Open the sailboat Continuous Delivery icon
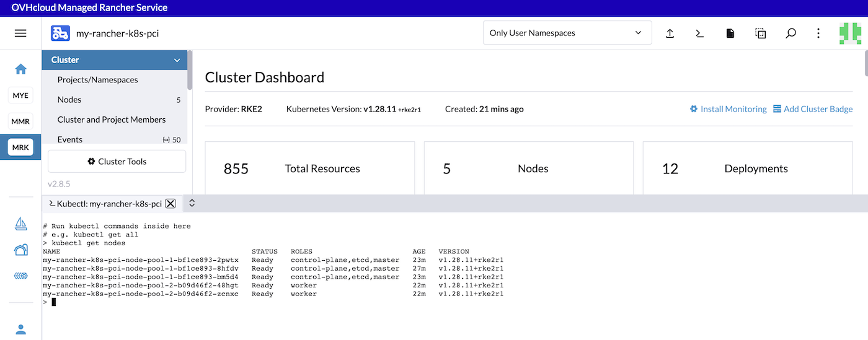This screenshot has height=340, width=868. click(20, 224)
